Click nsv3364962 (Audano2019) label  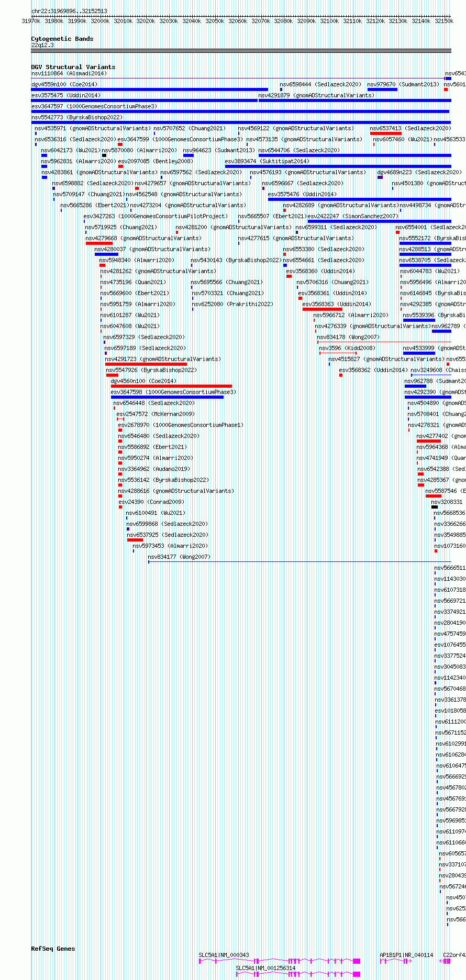[154, 469]
